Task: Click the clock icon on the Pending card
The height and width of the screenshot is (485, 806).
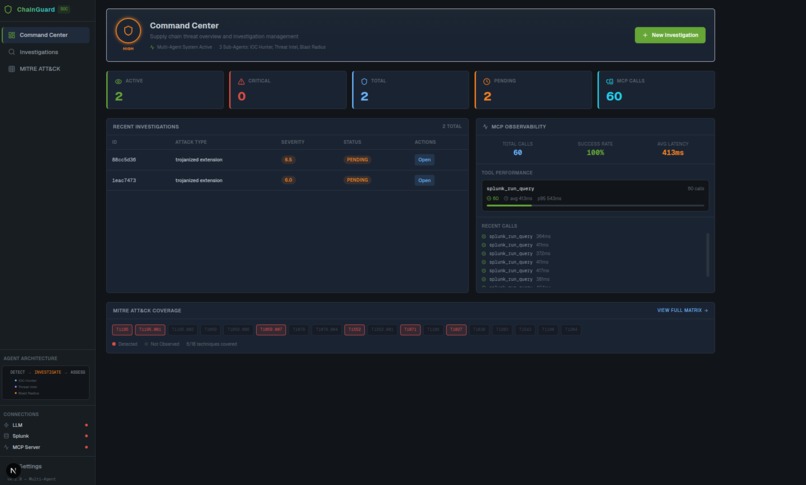Action: point(486,81)
